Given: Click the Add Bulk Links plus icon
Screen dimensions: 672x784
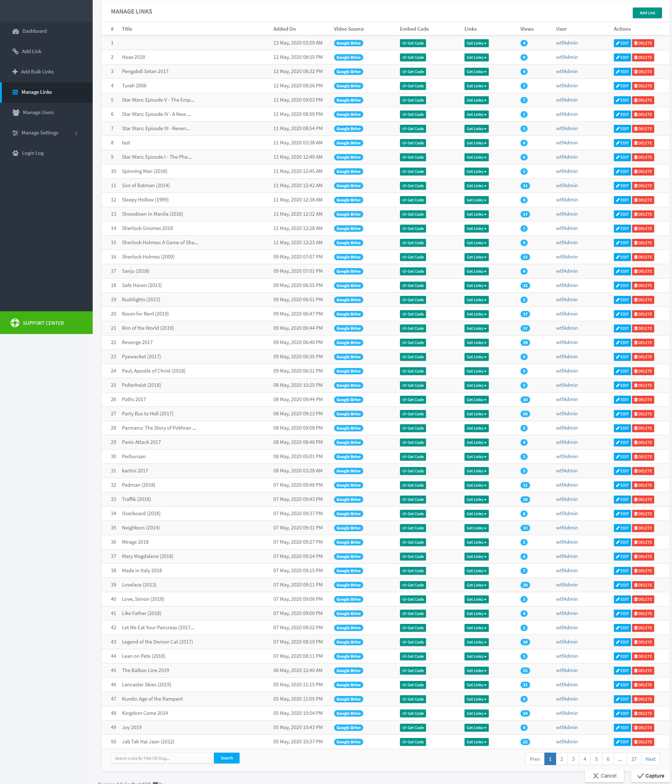Looking at the screenshot, I should point(15,72).
